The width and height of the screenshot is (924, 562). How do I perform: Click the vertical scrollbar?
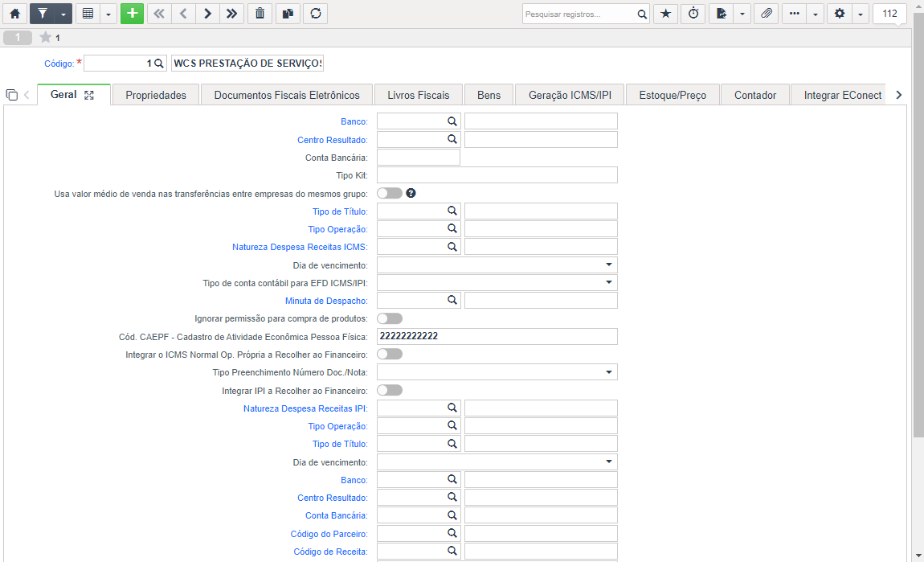(918, 224)
